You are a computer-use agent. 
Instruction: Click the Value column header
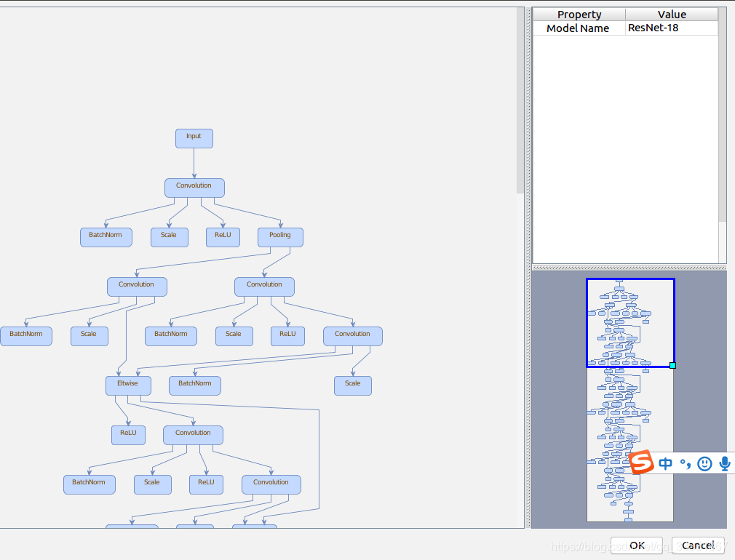coord(671,15)
